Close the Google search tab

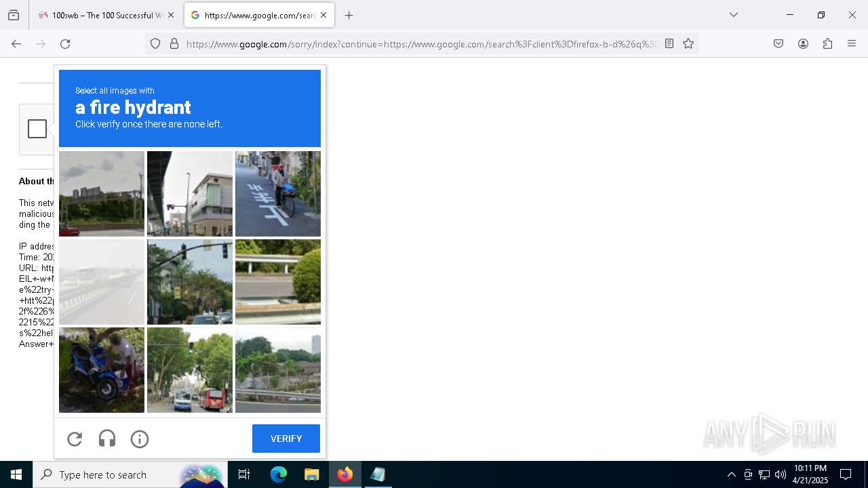[323, 15]
